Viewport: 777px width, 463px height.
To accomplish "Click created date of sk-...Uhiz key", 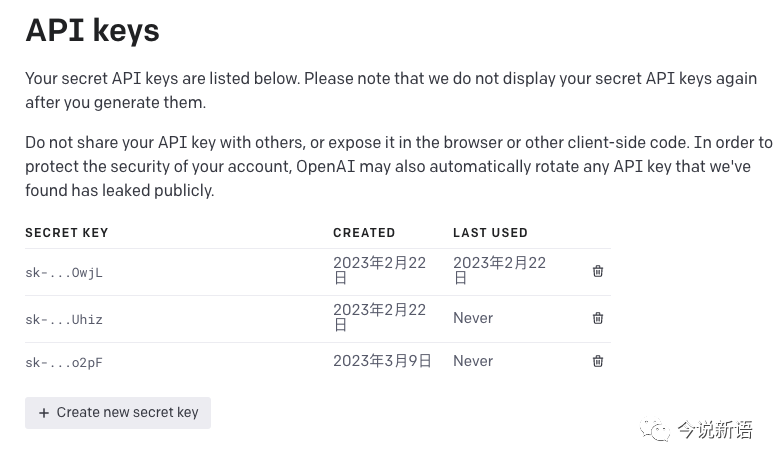I will pyautogui.click(x=380, y=317).
